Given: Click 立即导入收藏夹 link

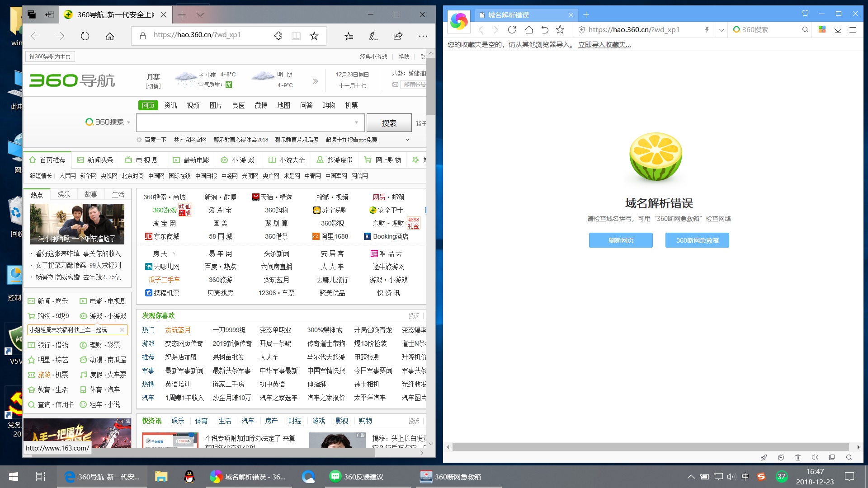Looking at the screenshot, I should click(604, 45).
